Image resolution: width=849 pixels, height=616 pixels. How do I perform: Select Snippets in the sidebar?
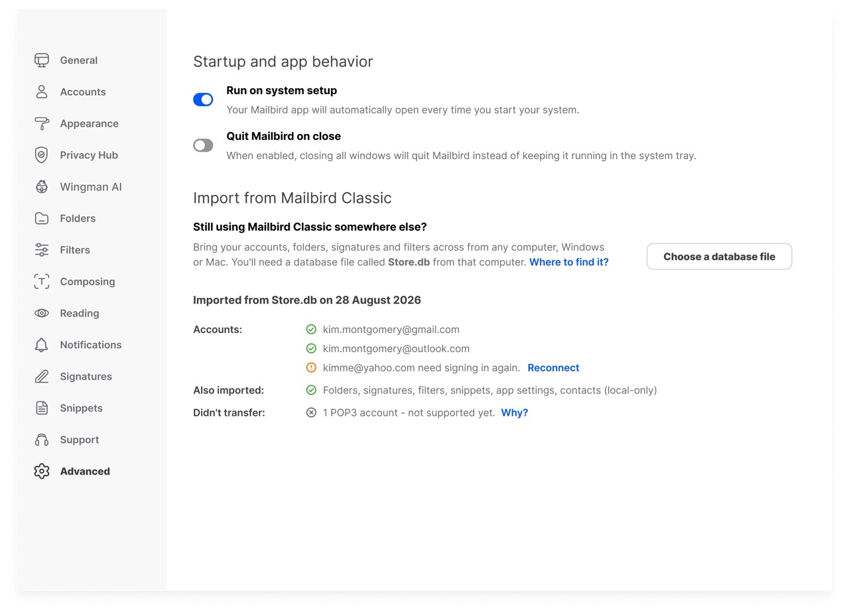click(81, 408)
